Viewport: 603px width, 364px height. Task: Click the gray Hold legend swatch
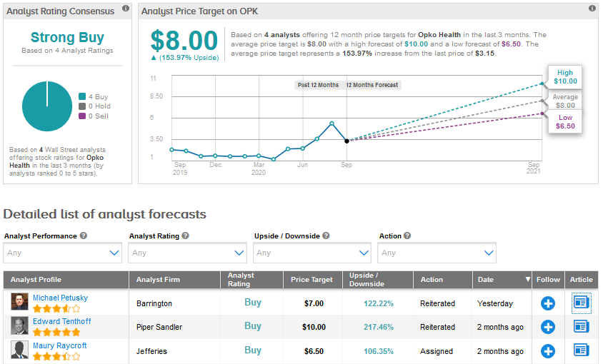tap(82, 106)
